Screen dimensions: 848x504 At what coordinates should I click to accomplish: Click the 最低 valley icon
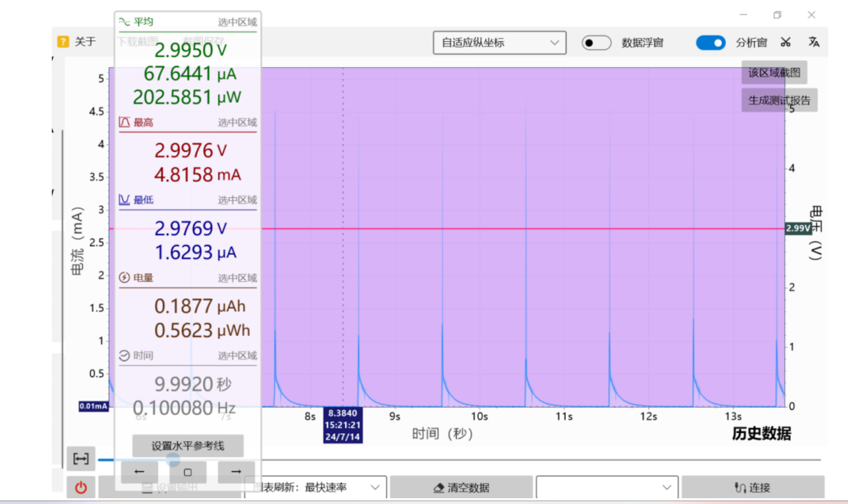[x=124, y=199]
